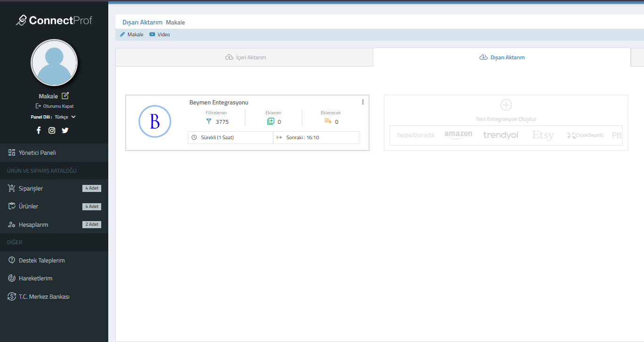Click the Eklenecek orange list icon
Viewport: 644px width, 342px height.
click(x=328, y=121)
